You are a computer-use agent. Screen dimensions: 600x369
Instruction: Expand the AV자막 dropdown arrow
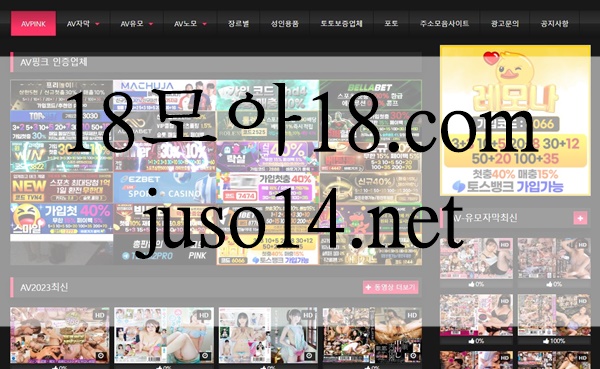[97, 24]
